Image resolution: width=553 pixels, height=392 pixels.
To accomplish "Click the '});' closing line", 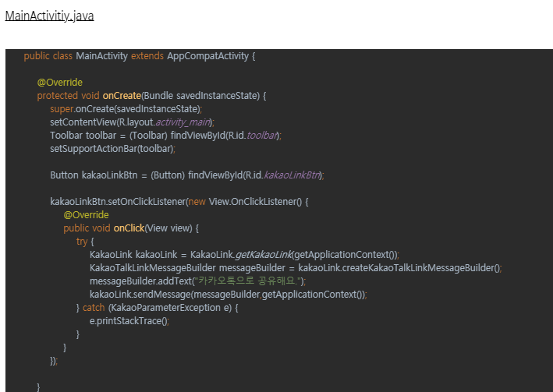I will 54,361.
